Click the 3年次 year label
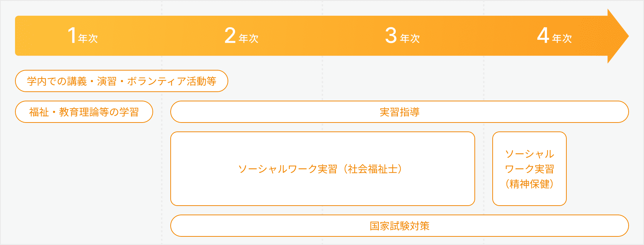This screenshot has width=644, height=245. pyautogui.click(x=402, y=36)
